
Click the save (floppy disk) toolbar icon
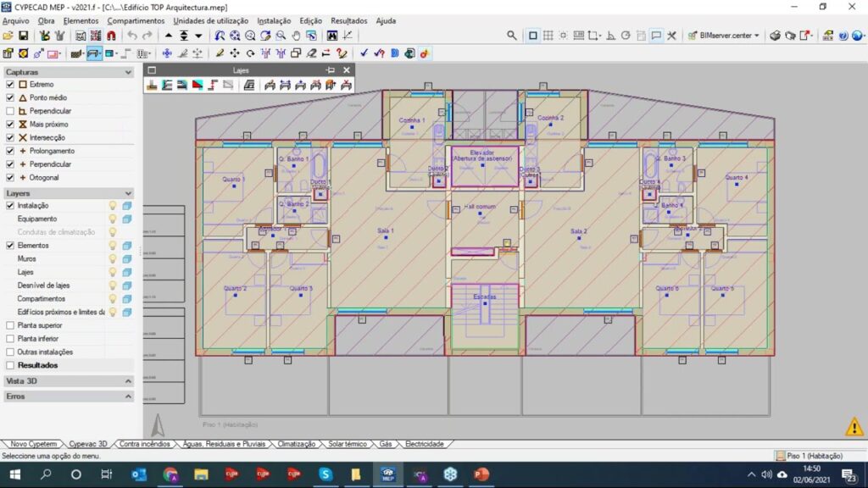point(23,36)
